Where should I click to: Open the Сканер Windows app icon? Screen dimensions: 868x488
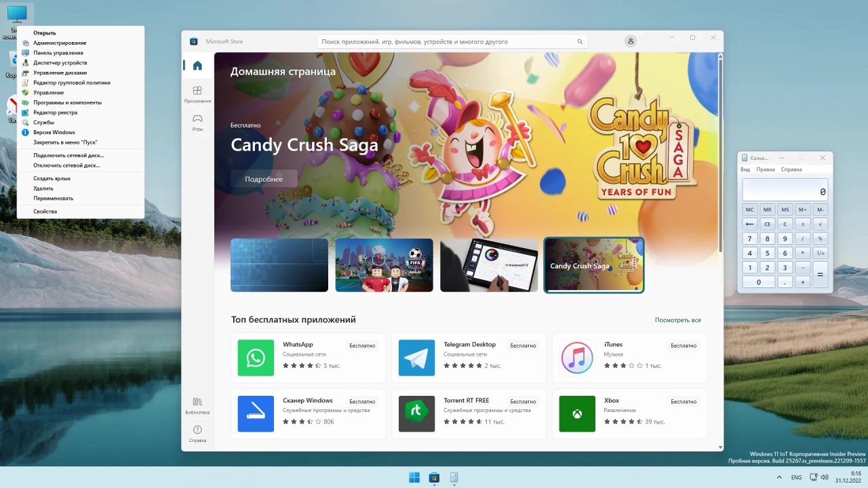click(256, 413)
